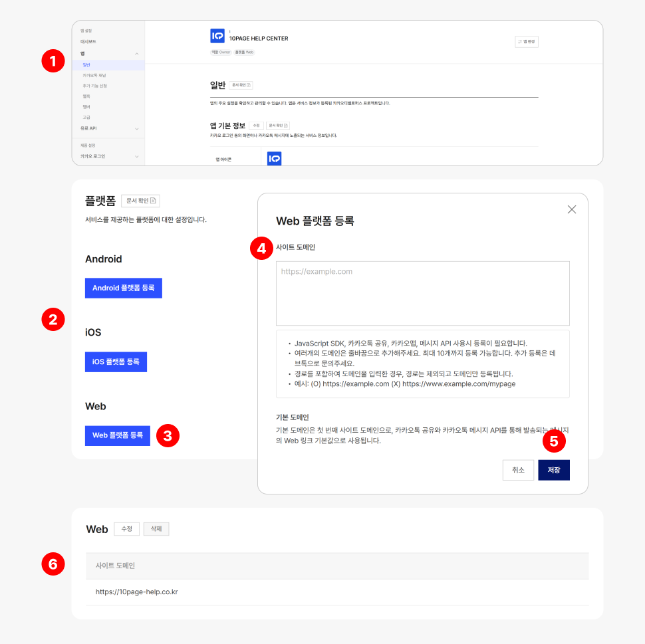This screenshot has height=644, width=645.
Task: Select 카카오톡 채널 in sidebar menu
Action: click(x=94, y=76)
